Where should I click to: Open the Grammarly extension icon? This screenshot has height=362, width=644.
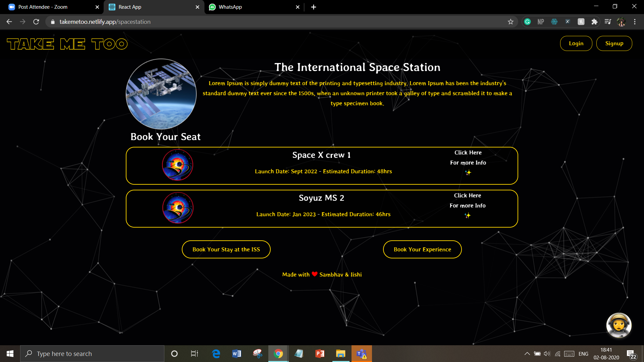pos(527,22)
